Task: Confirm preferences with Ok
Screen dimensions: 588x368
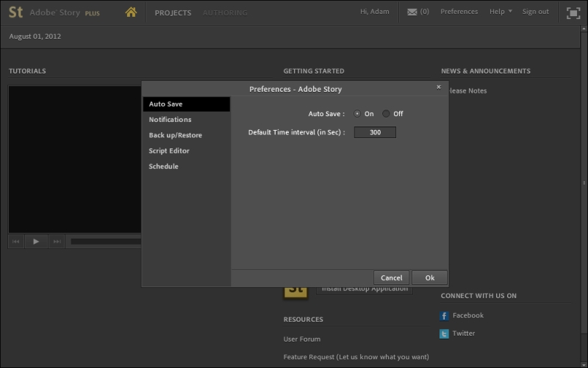Action: 429,278
